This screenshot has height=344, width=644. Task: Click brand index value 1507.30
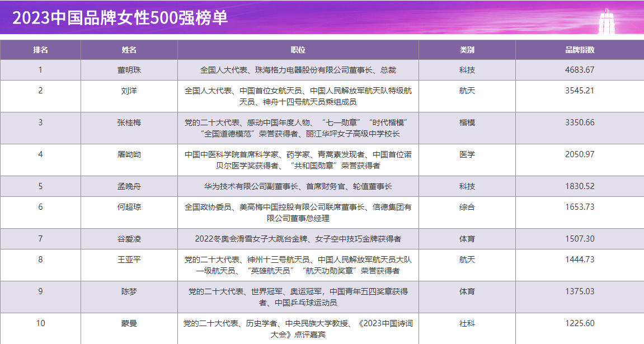point(580,238)
